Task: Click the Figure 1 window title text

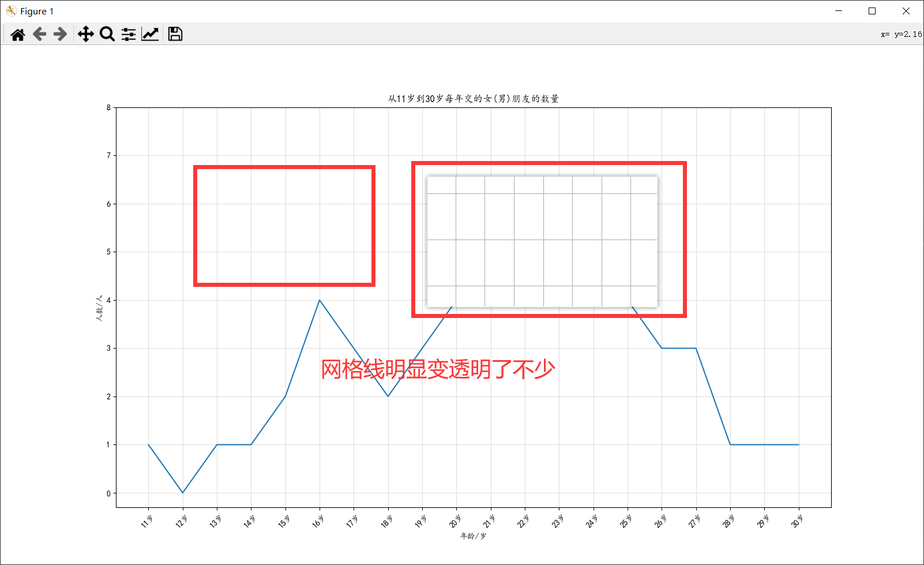Action: [37, 11]
